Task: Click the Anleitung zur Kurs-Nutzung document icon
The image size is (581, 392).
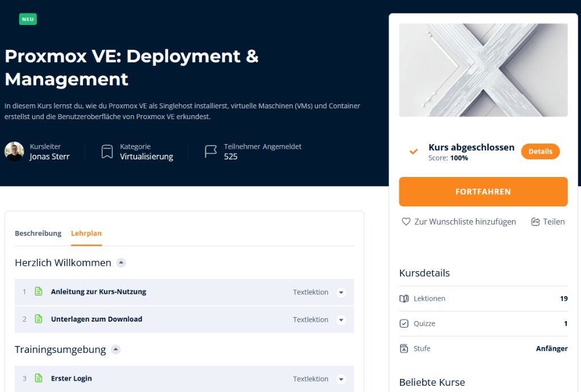Action: tap(39, 292)
